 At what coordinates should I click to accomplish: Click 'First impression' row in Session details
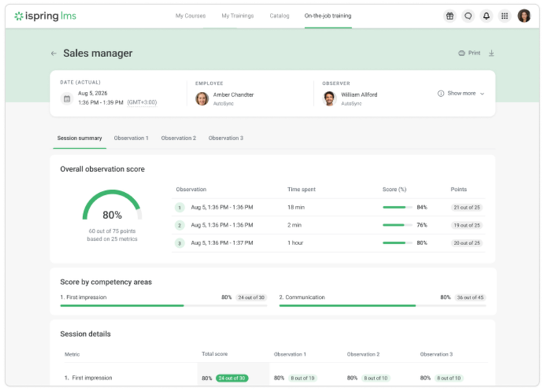(x=276, y=378)
